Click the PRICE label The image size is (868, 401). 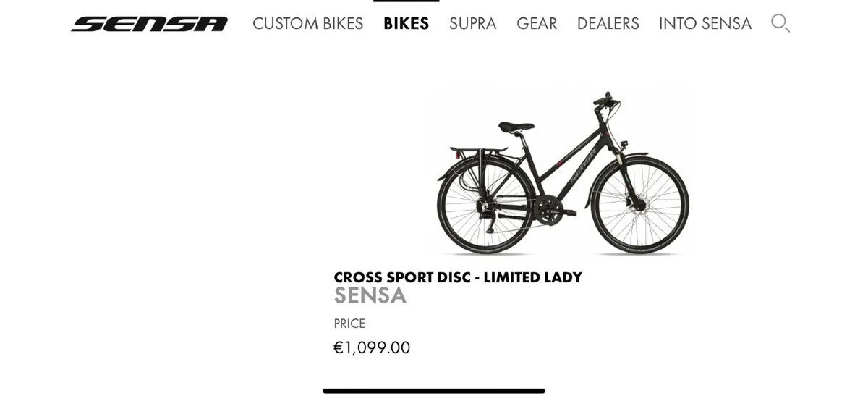pyautogui.click(x=349, y=324)
